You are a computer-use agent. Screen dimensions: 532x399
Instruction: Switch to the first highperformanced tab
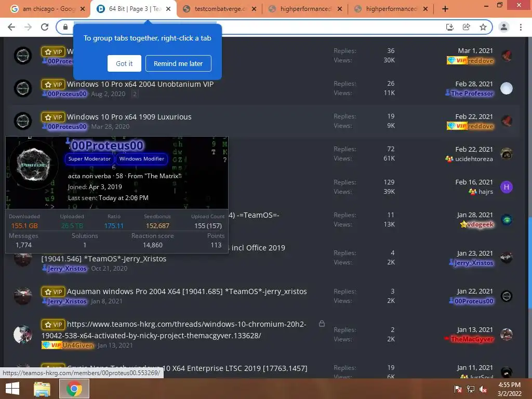[x=304, y=9]
